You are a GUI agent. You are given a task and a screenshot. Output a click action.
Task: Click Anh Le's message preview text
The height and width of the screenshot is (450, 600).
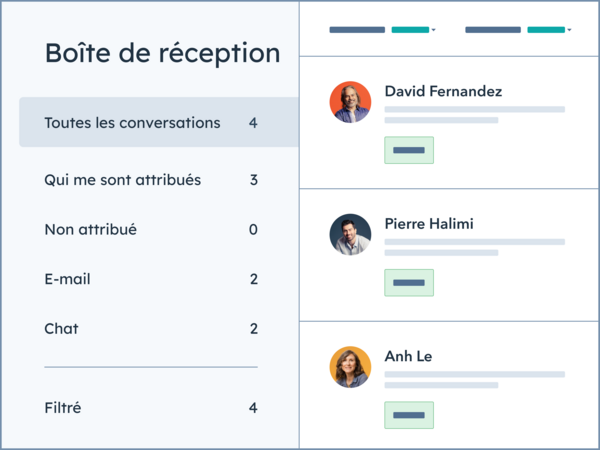pos(474,379)
